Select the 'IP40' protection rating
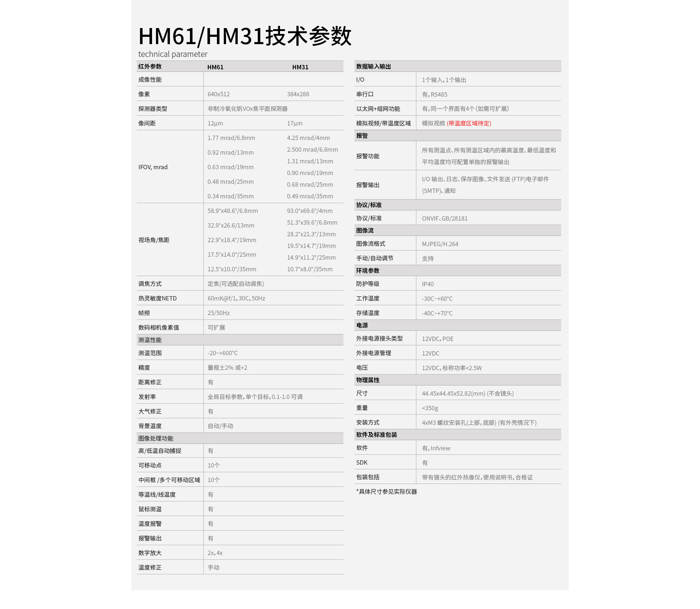Viewport: 700px width, 609px height. point(428,284)
